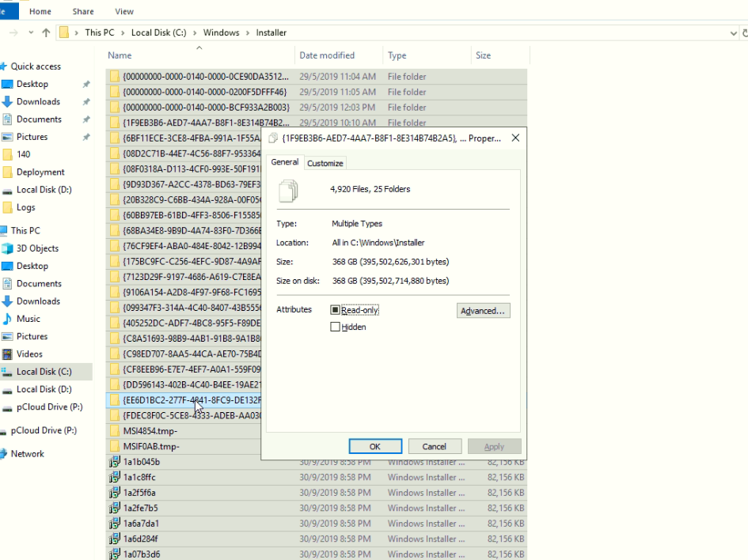Select the Music folder icon
748x560 pixels.
tap(8, 319)
